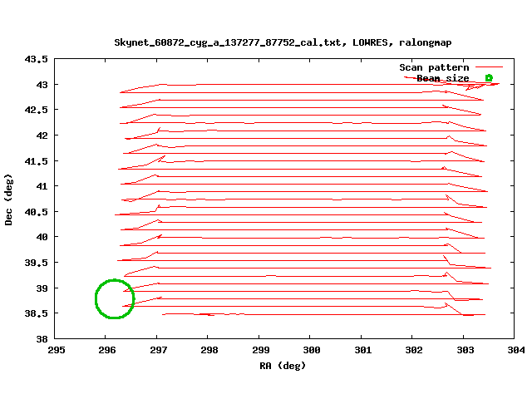The image size is (532, 399).
Task: Click the x-axis tick label 297
Action: (x=159, y=350)
